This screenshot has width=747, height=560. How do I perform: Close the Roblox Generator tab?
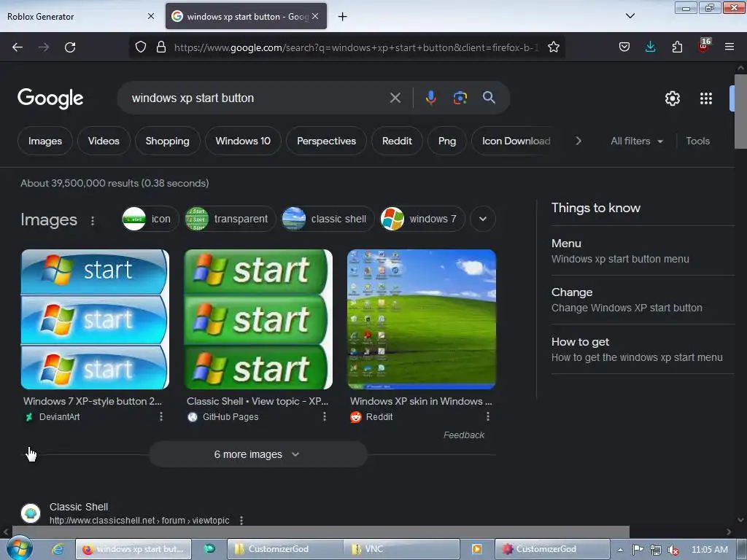(150, 16)
